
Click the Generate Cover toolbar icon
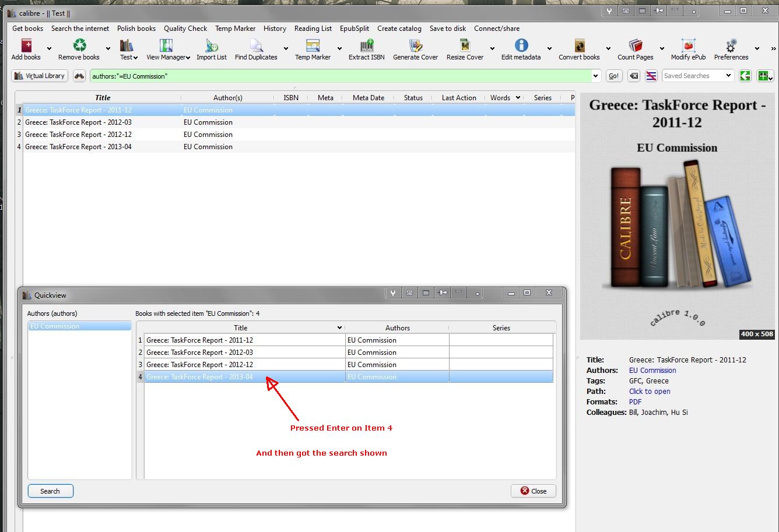[x=416, y=45]
